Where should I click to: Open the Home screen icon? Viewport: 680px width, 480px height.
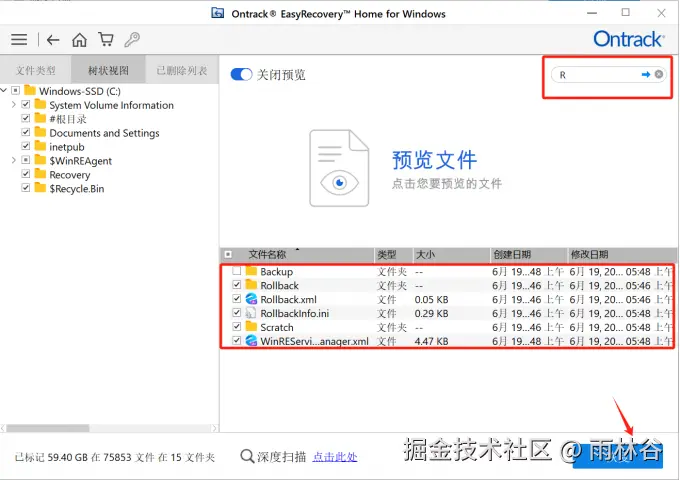click(79, 40)
